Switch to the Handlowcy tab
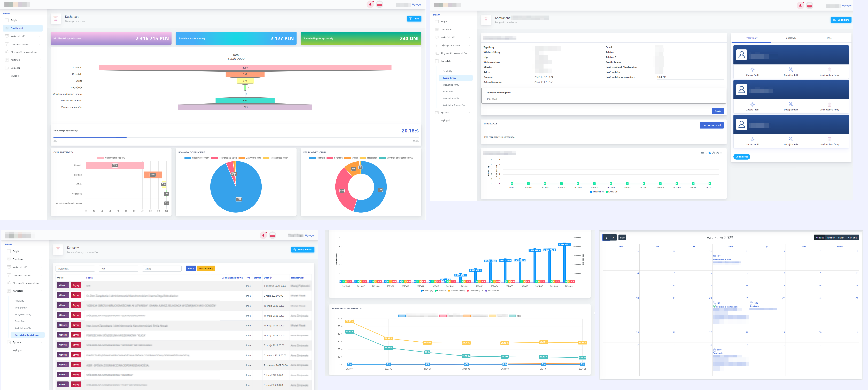The image size is (868, 390). [790, 38]
